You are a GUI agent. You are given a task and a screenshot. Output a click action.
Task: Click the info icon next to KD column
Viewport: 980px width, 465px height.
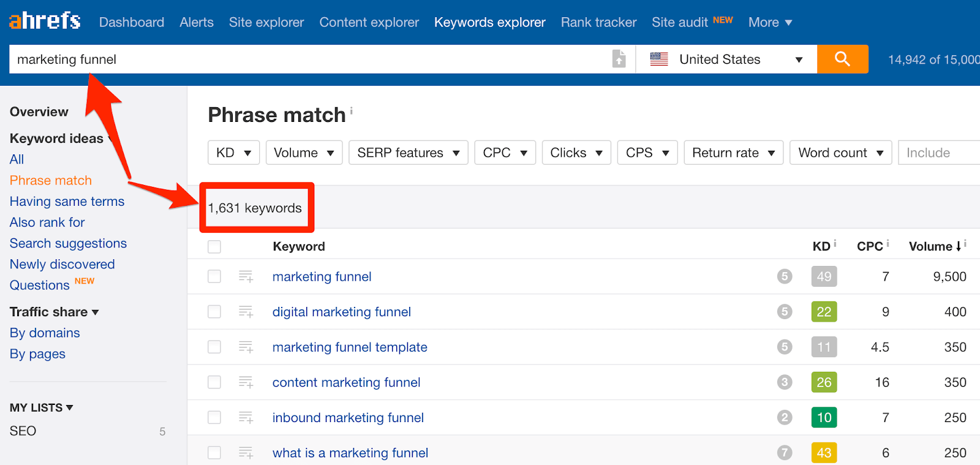coord(835,243)
